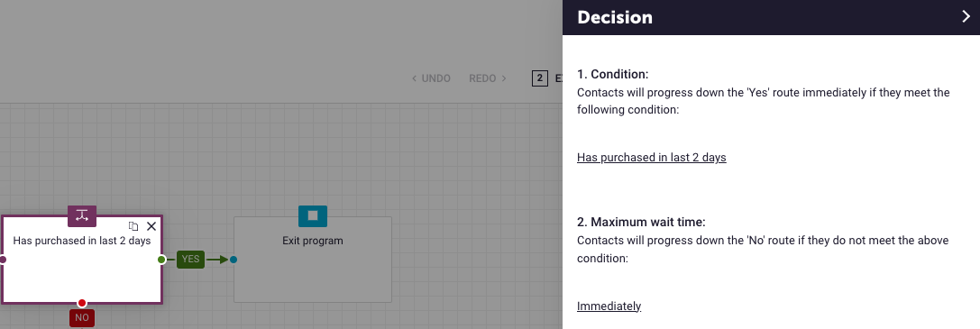Click the REDO button
Screen dimensions: 980x329
(488, 78)
